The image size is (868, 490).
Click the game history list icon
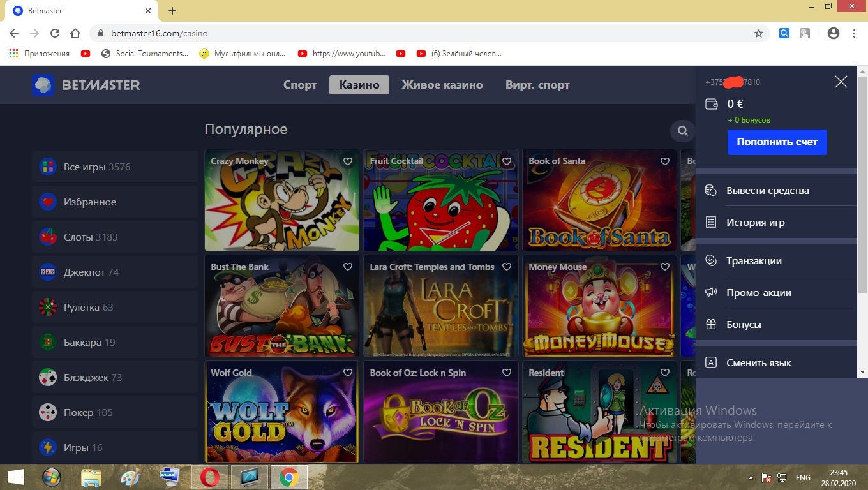(711, 222)
